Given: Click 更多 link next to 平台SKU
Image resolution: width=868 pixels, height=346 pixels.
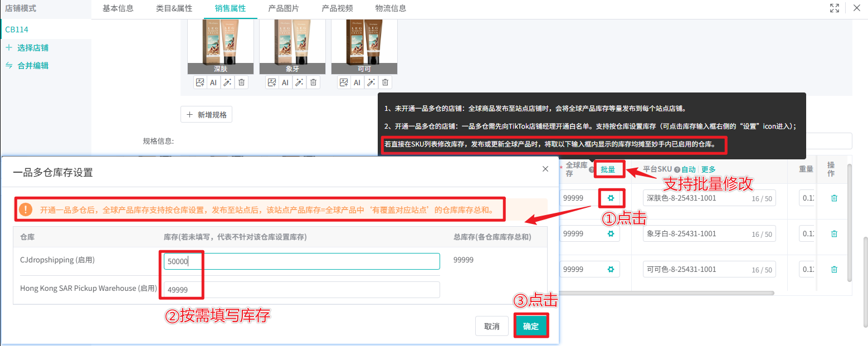Looking at the screenshot, I should pyautogui.click(x=708, y=169).
